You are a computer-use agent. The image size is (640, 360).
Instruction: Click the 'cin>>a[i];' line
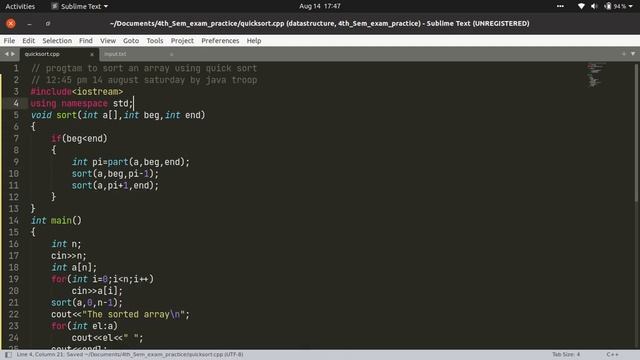click(97, 291)
